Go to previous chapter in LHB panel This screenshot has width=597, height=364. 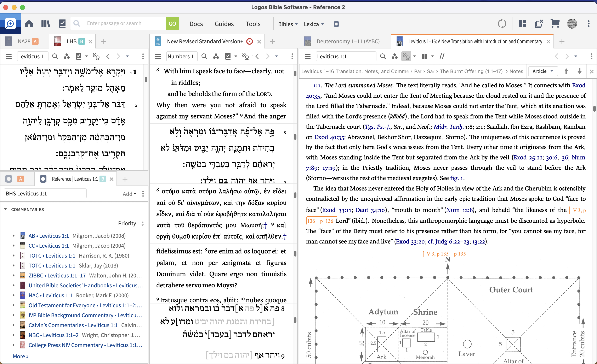click(x=108, y=56)
